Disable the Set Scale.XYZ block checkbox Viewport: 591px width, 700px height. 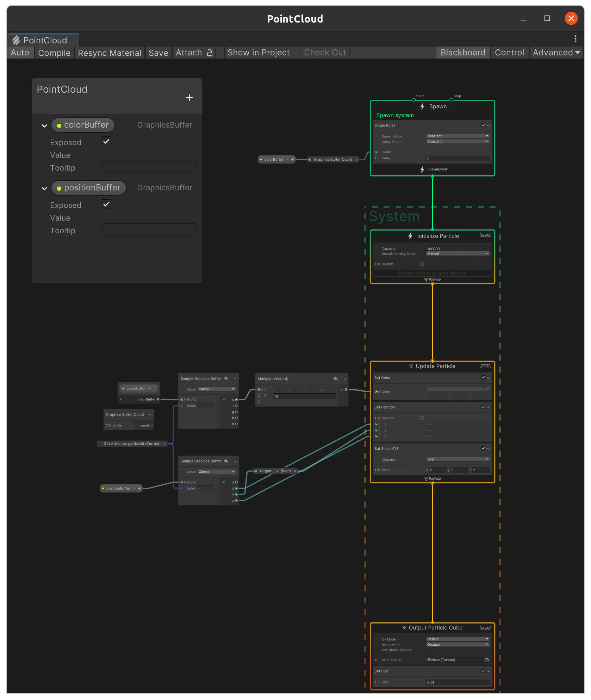pyautogui.click(x=483, y=448)
